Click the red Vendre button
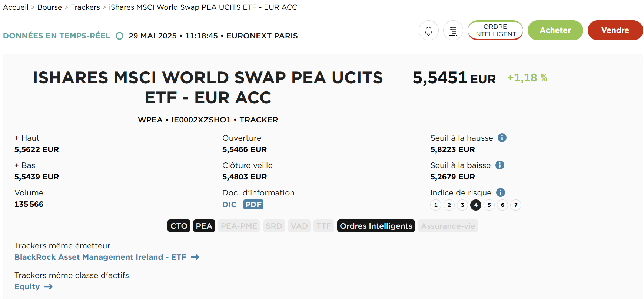The width and height of the screenshot is (644, 299). pos(615,30)
